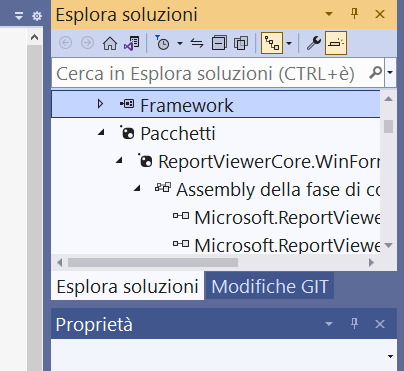Click Sync with Active Document arrows

[197, 43]
